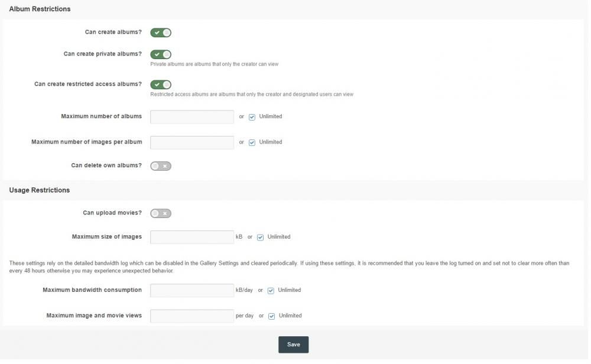
Task: Uncheck Unlimited for maximum number of albums
Action: pos(252,117)
